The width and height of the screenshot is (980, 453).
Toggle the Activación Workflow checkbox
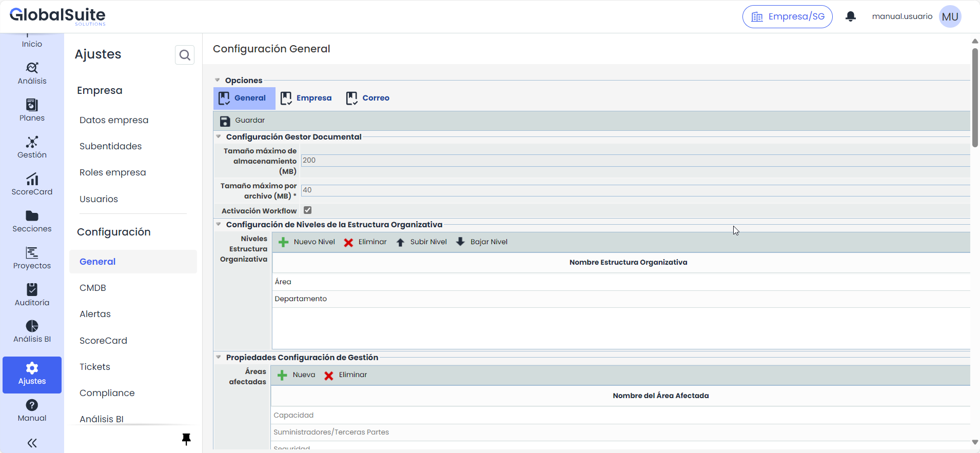308,210
